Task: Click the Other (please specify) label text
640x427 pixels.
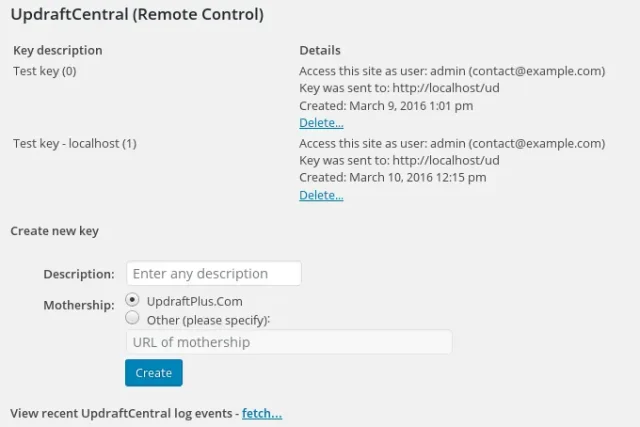Action: 208,320
